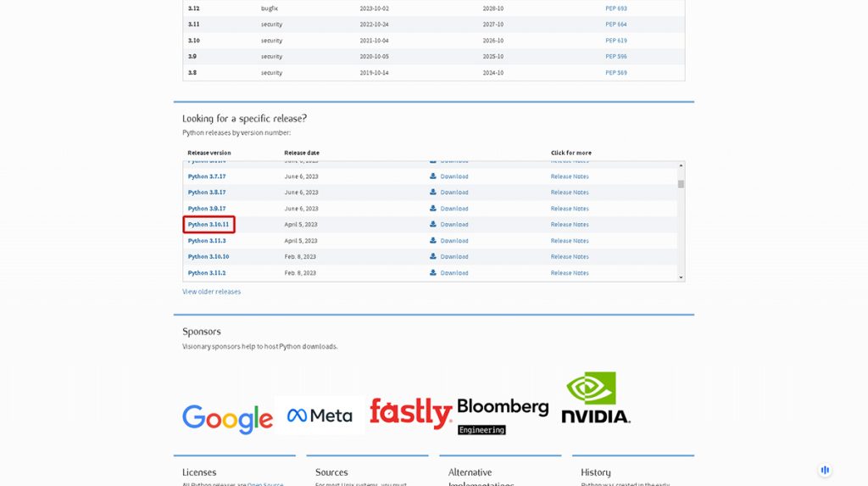
Task: Open the Google sponsor logo
Action: (227, 417)
